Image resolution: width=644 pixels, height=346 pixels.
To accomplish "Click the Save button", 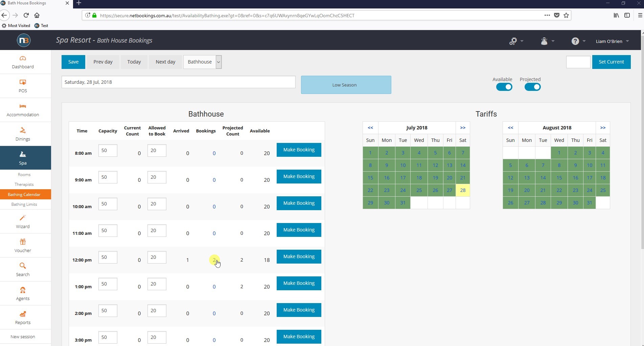I will pyautogui.click(x=73, y=62).
